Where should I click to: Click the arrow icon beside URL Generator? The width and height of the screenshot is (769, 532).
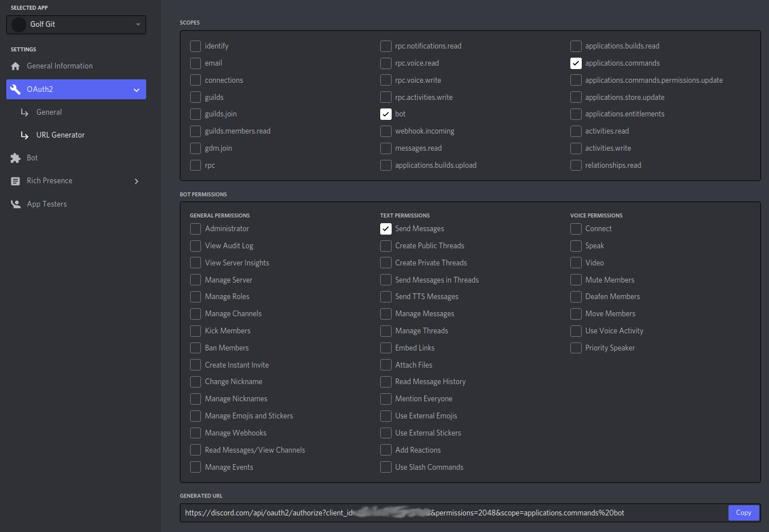25,135
